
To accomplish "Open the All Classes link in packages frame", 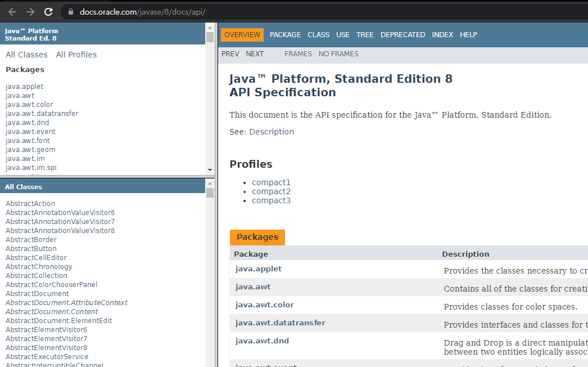I will coord(26,55).
